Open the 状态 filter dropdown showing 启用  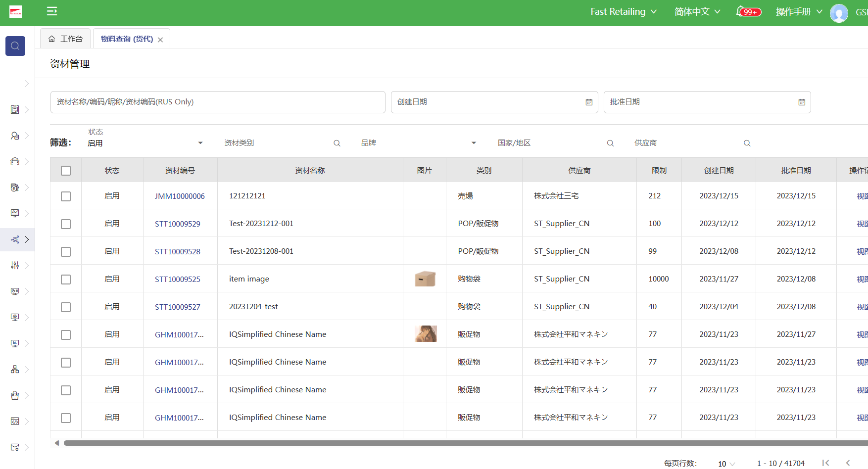[x=145, y=143]
